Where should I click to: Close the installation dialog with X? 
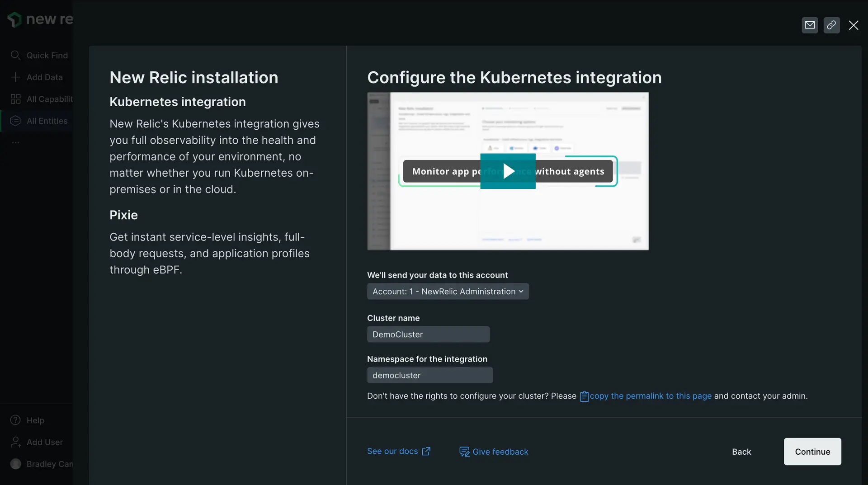(x=854, y=25)
